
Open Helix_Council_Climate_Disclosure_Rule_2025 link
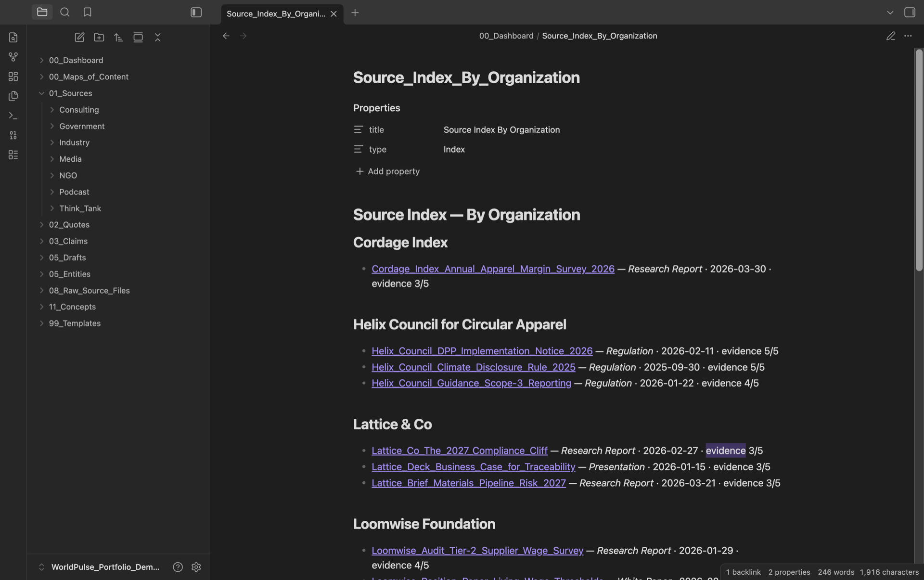coord(473,367)
